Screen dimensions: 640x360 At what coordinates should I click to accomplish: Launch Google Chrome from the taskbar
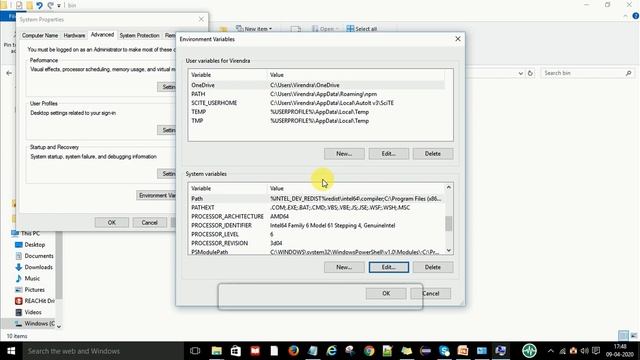369,351
